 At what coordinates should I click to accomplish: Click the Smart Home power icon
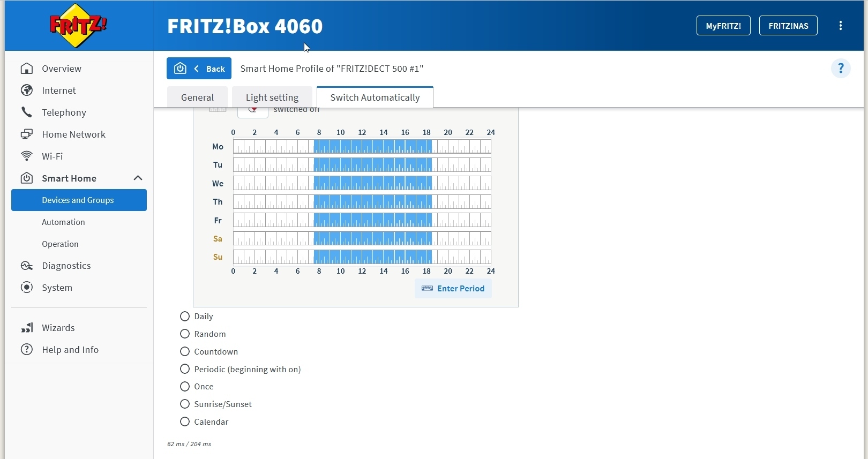(27, 178)
